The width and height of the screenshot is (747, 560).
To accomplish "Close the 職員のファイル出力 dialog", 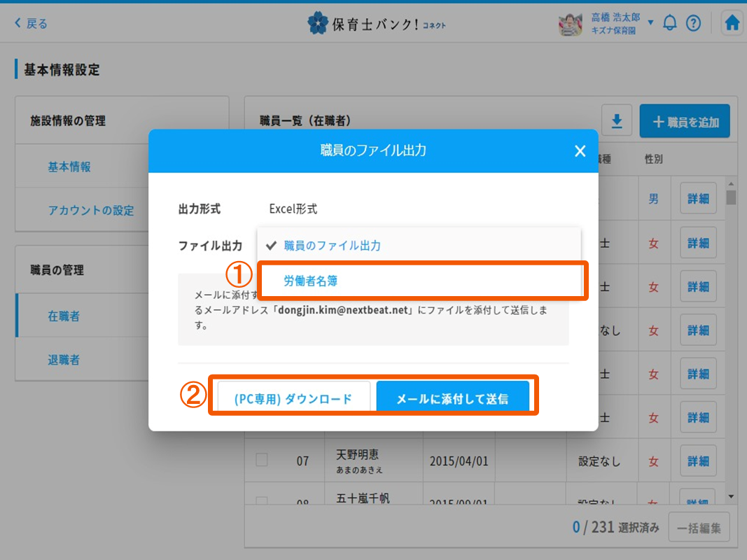I will (x=580, y=150).
